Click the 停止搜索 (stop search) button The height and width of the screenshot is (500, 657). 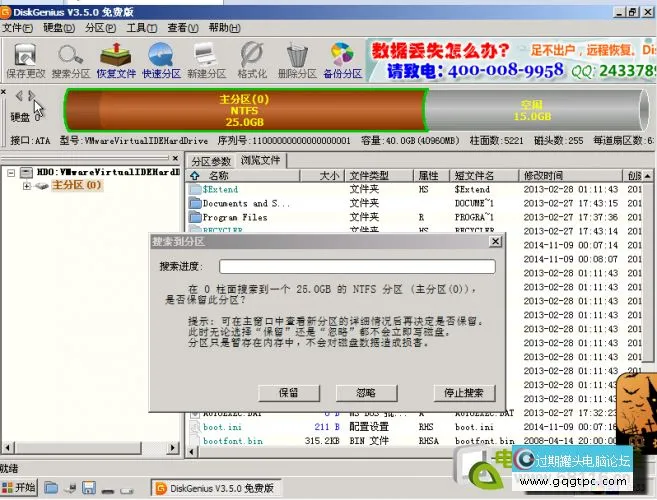(464, 393)
